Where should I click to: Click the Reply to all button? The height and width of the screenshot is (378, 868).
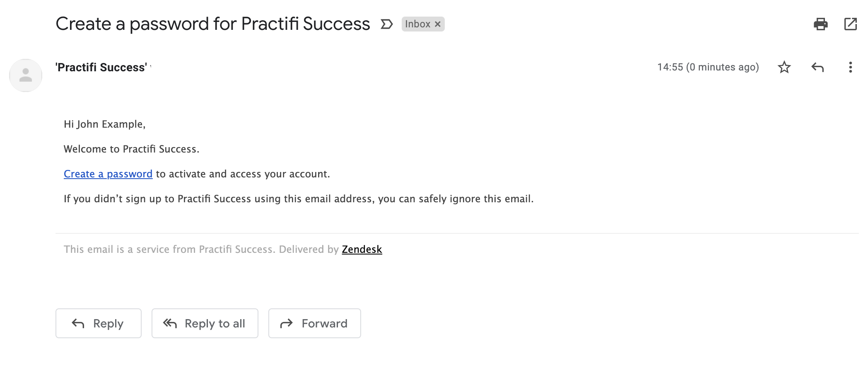pos(205,323)
